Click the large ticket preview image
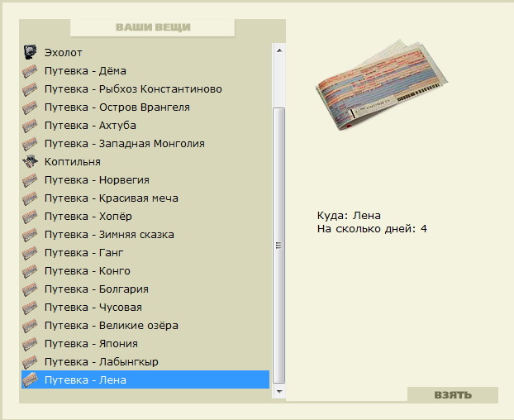514x420 pixels. click(382, 85)
